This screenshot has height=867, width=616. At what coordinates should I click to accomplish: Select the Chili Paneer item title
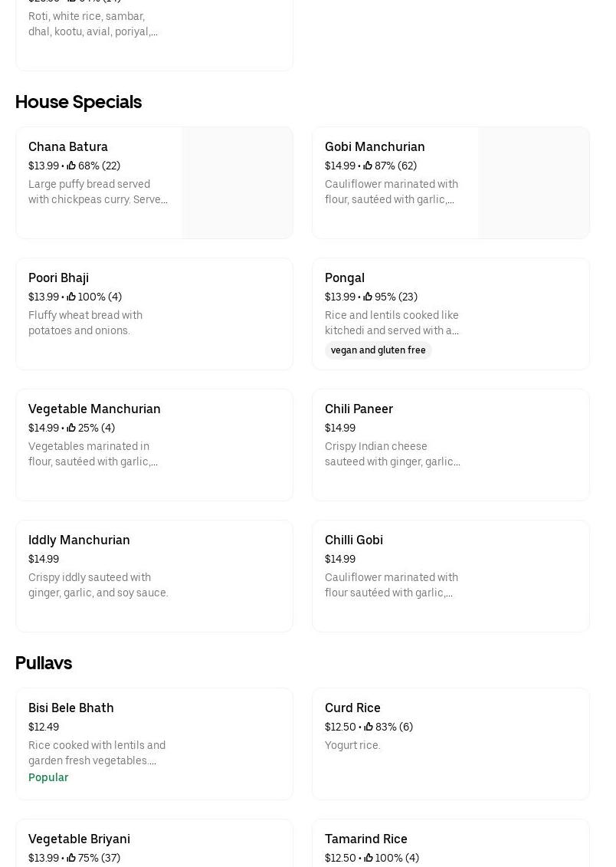click(x=359, y=409)
